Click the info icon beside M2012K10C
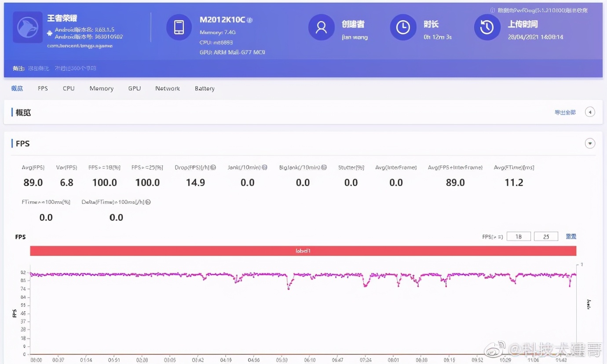 coord(250,20)
